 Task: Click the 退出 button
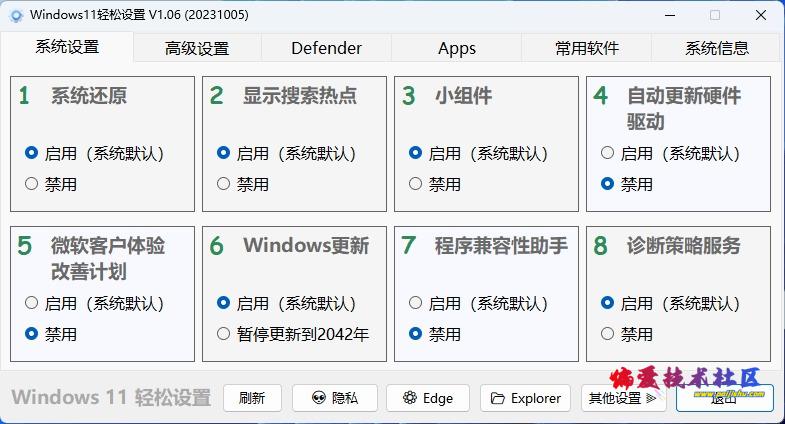pyautogui.click(x=724, y=398)
